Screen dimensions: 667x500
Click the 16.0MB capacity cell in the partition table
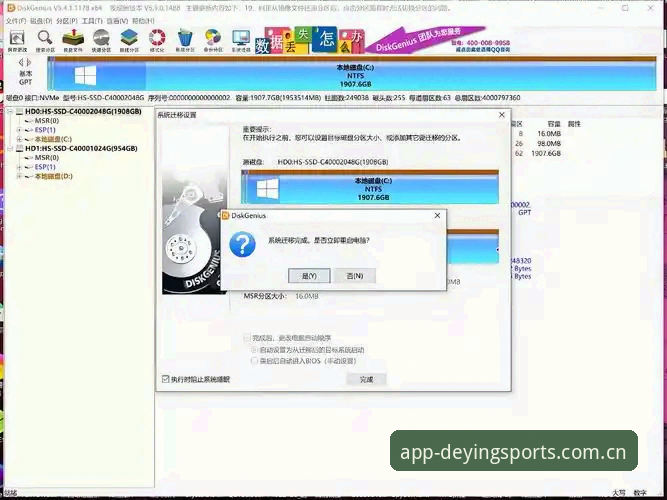[549, 134]
